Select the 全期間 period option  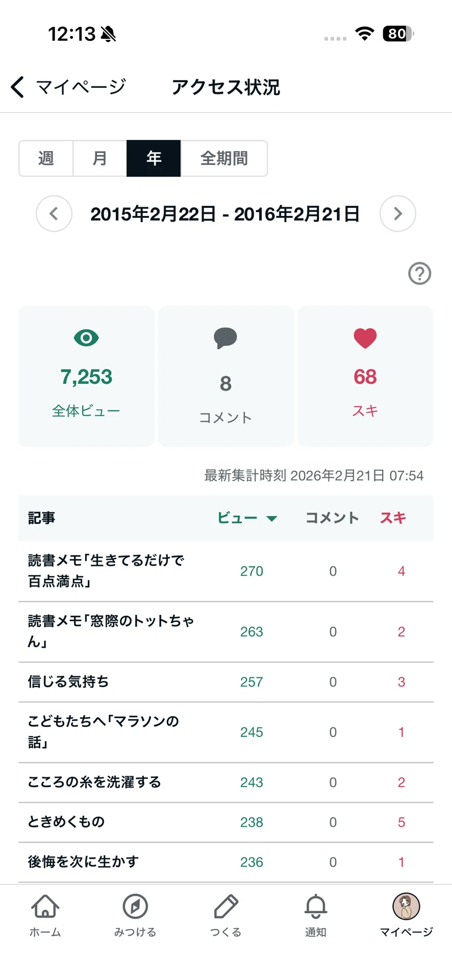tap(224, 158)
